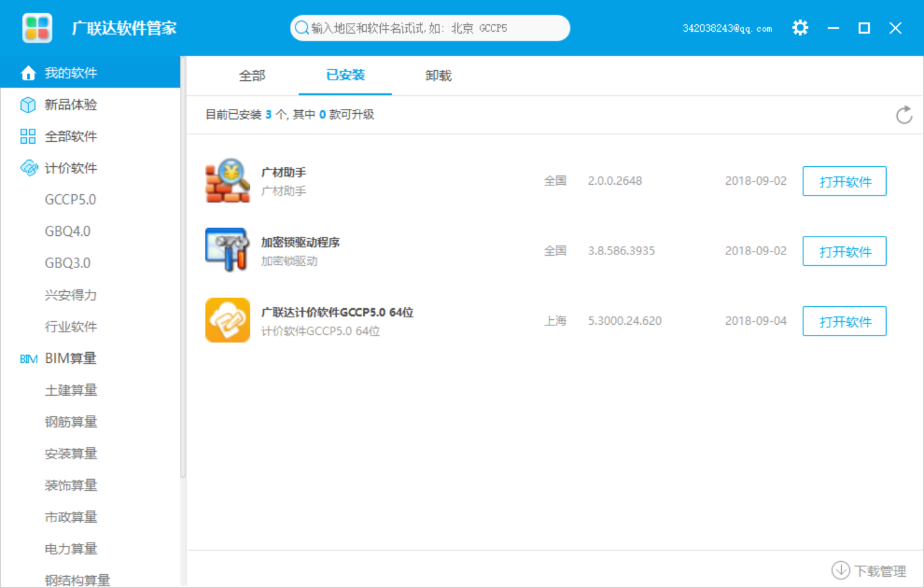Screen dimensions: 924x588
Task: Click 打开软件 for 广联达计价软件GCCP5.0 64位
Action: 844,321
